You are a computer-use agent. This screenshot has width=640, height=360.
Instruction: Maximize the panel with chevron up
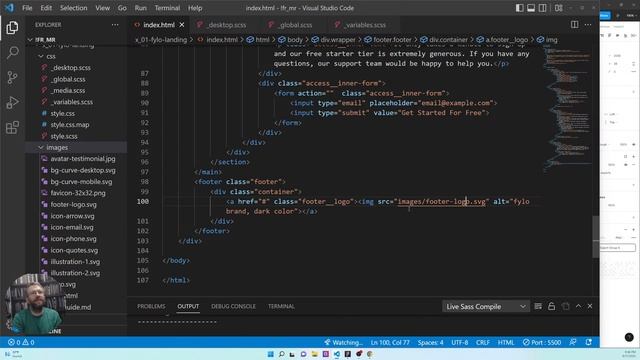[578, 306]
